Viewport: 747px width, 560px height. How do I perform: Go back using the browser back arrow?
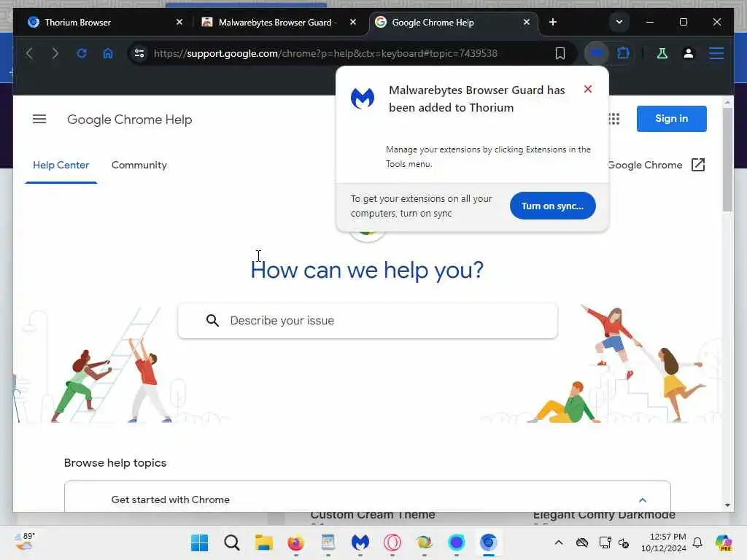coord(29,53)
